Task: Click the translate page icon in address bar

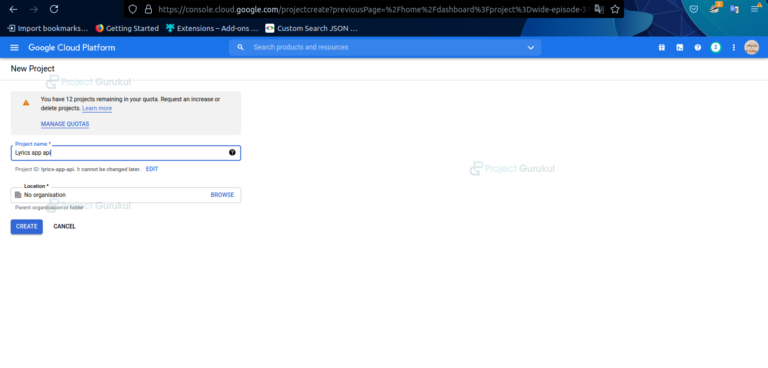Action: (x=599, y=9)
